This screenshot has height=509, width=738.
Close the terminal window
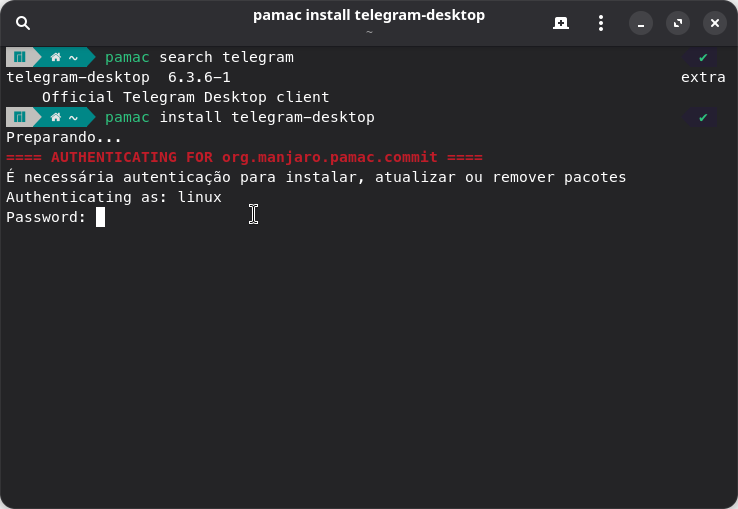pos(714,23)
